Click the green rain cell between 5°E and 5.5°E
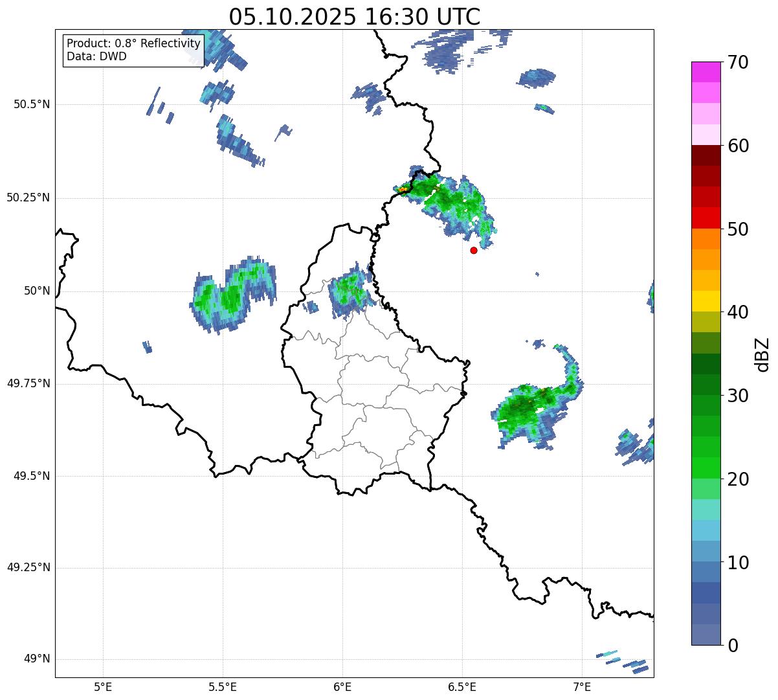Viewport: 778px width, 700px height. [233, 295]
